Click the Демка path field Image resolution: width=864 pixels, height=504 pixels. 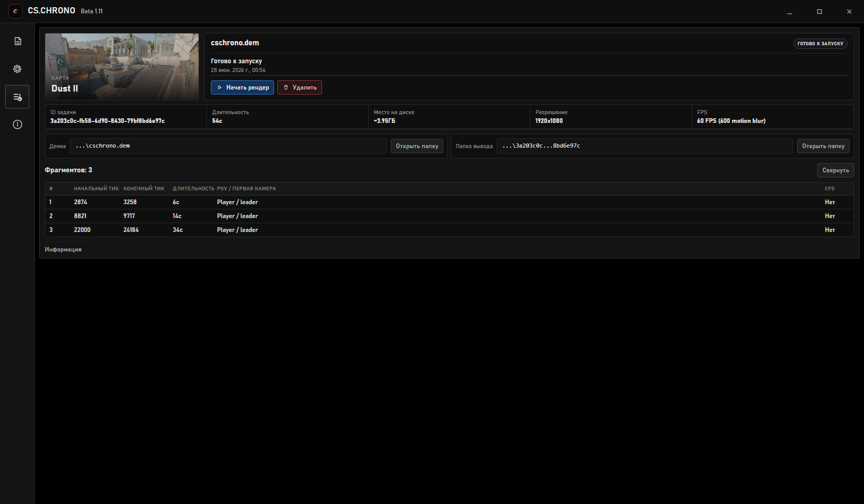coord(228,146)
